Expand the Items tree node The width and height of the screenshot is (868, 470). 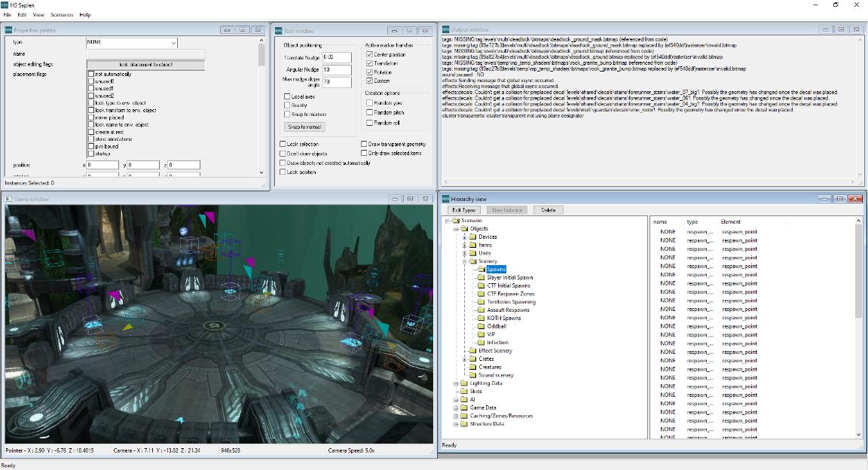(464, 245)
